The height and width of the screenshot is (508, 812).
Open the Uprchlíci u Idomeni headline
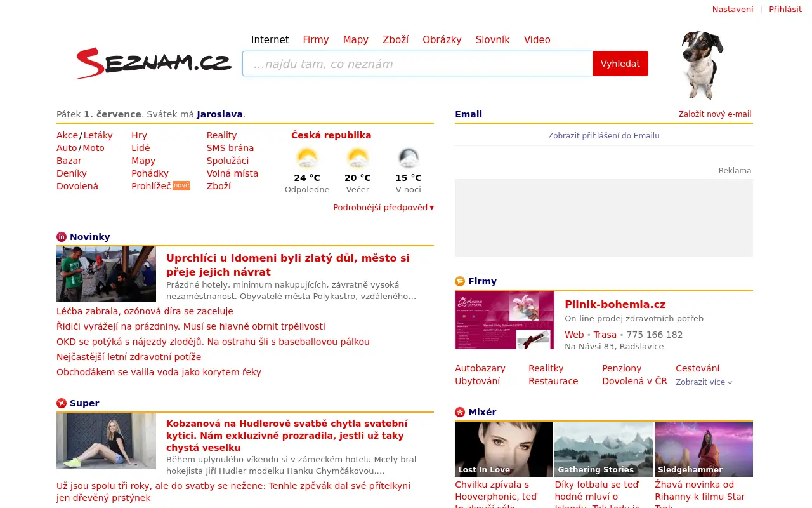(x=288, y=265)
